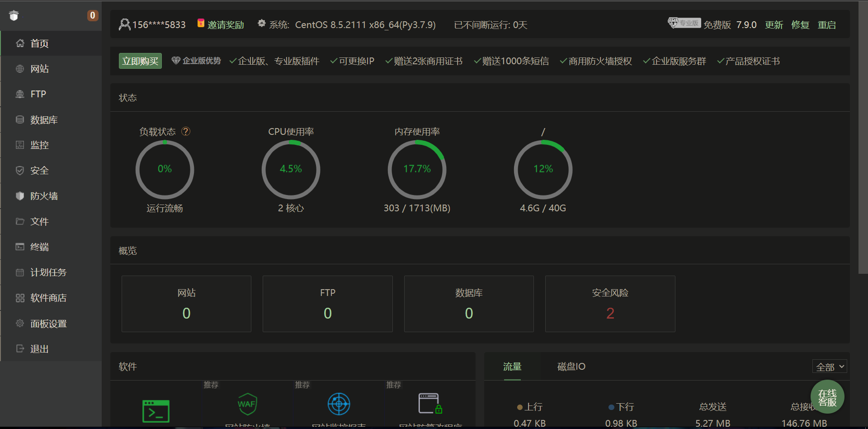The width and height of the screenshot is (868, 429).
Task: Open 计划任务 menu item
Action: click(x=51, y=272)
